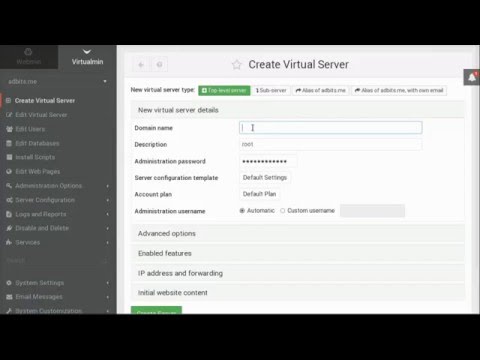Image resolution: width=480 pixels, height=360 pixels.
Task: Click the Description field
Action: tap(331, 144)
